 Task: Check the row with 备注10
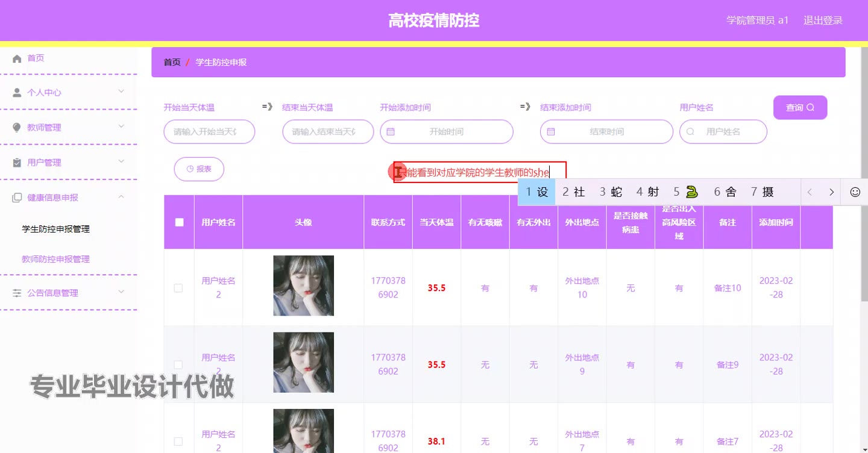[178, 288]
